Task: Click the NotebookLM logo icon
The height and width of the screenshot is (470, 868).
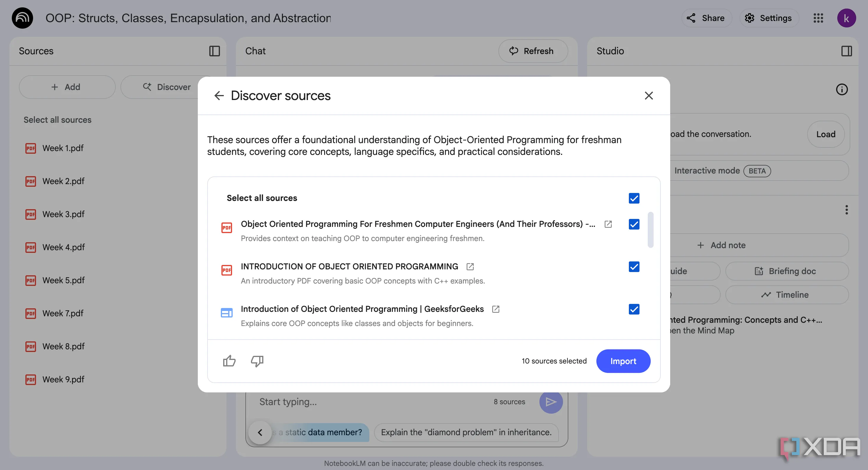Action: [x=22, y=18]
